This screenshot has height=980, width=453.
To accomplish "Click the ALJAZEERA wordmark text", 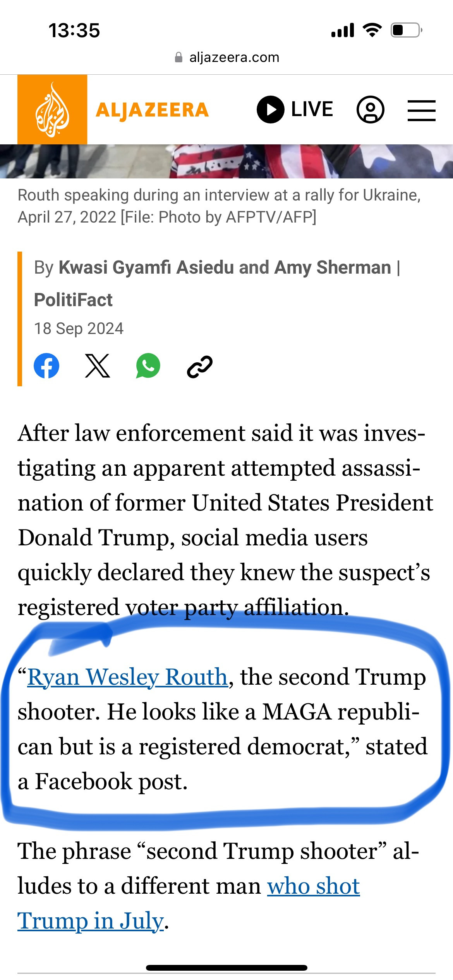I will 152,110.
